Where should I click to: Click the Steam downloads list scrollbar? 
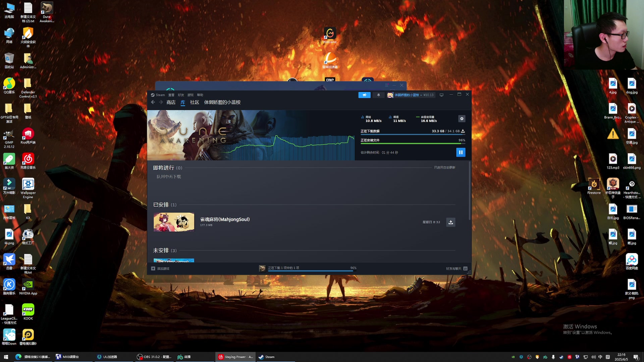pos(470,191)
